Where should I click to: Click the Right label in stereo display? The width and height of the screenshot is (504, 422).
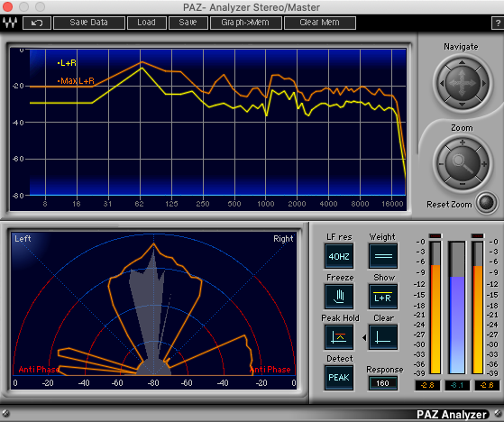click(283, 238)
